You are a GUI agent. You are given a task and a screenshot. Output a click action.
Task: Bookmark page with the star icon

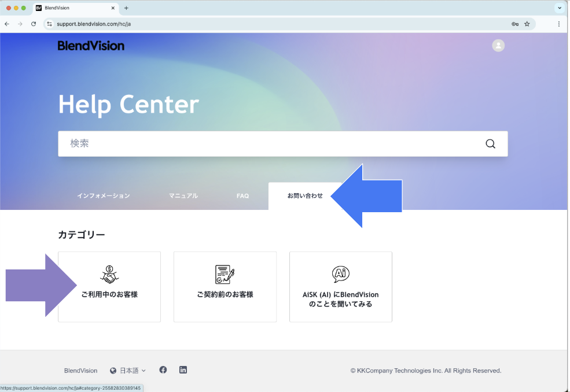pos(527,24)
